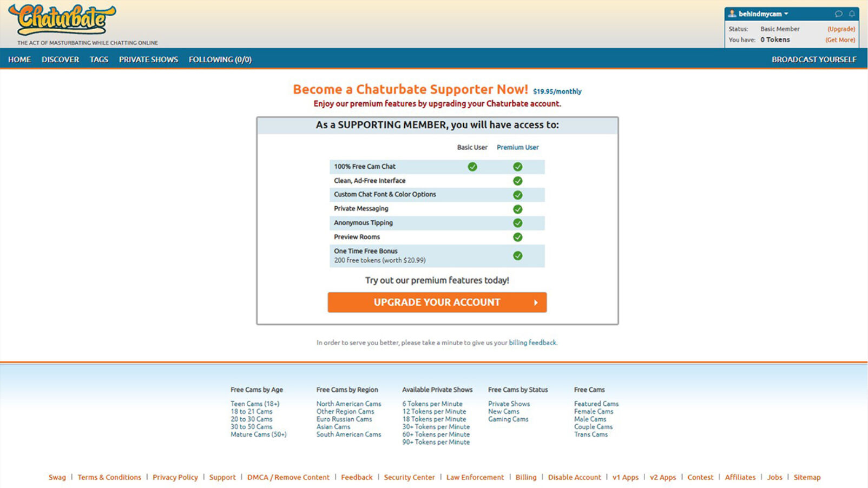Click BROADCAST YOURSELF
This screenshot has height=488, width=868.
tap(814, 60)
